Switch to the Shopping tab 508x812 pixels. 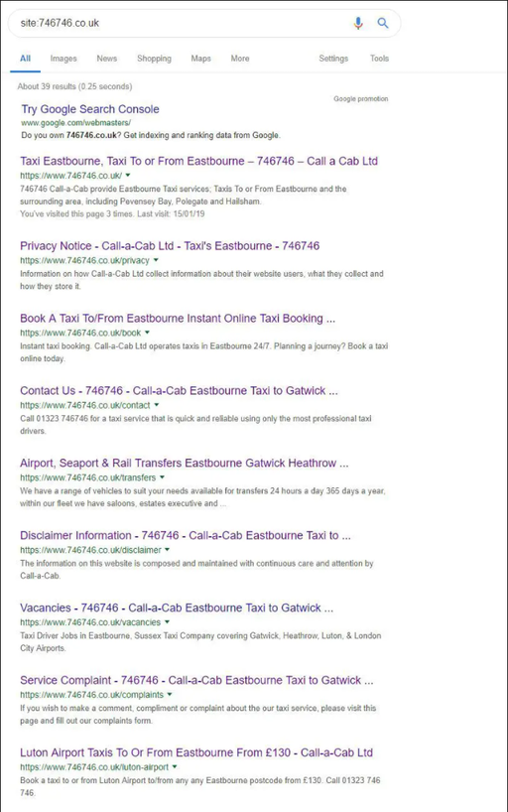coord(154,59)
